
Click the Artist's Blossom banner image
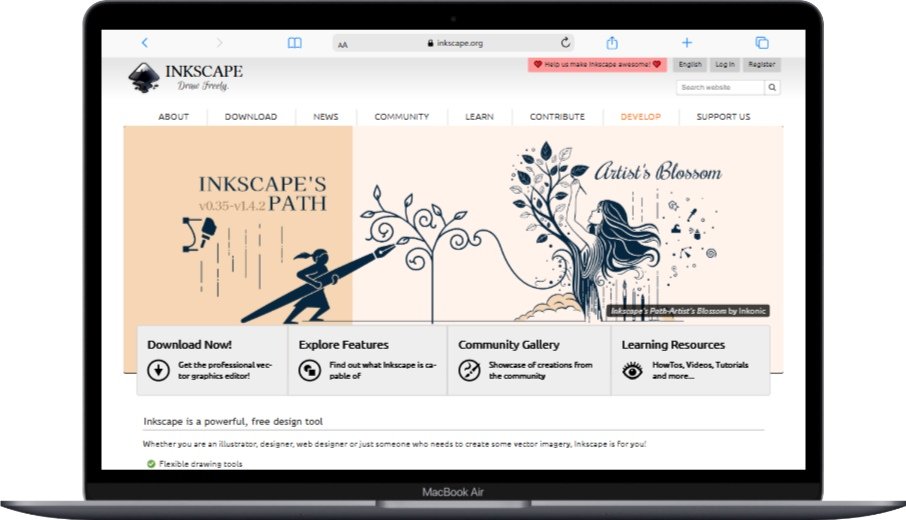452,225
